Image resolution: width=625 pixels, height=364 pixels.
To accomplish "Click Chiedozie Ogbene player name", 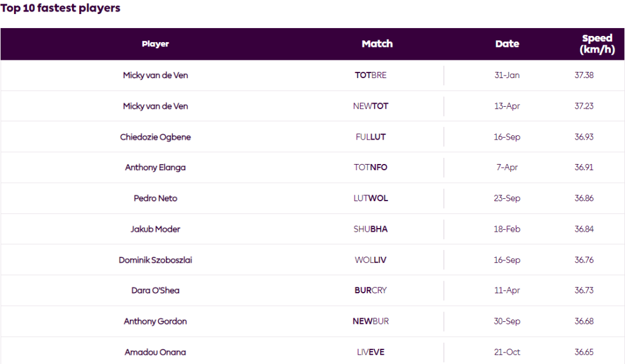I will tap(155, 137).
